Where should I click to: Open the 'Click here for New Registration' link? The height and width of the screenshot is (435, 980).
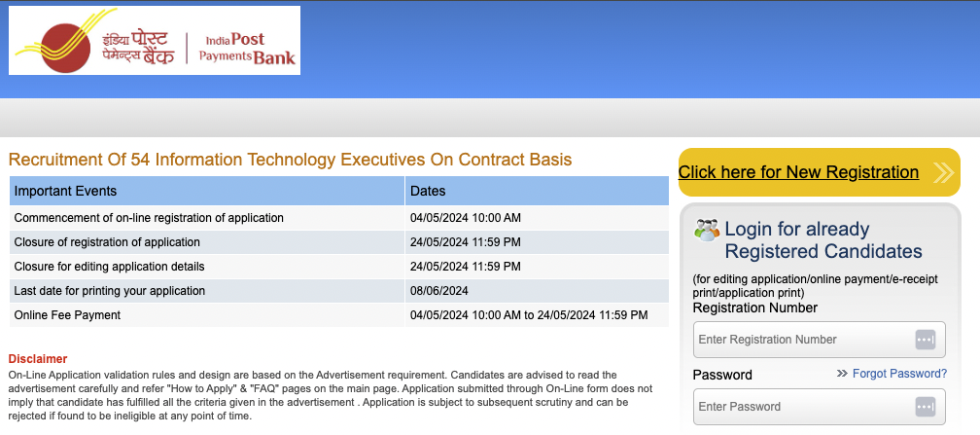(798, 172)
